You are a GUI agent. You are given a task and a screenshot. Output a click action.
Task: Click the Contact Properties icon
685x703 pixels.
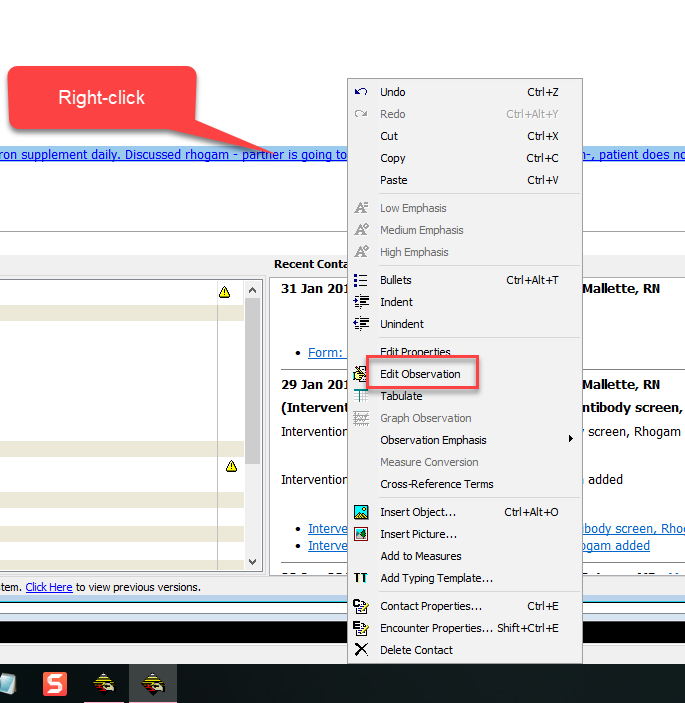click(x=361, y=606)
